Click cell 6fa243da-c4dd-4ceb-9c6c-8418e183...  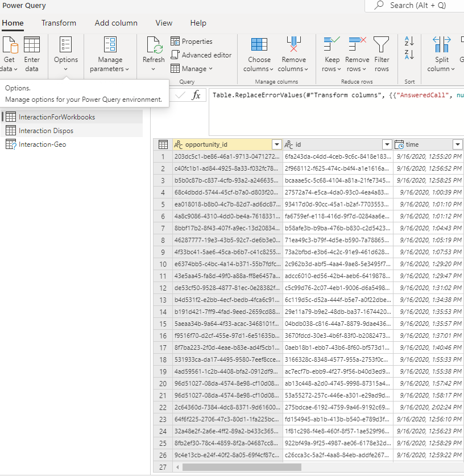(x=338, y=156)
